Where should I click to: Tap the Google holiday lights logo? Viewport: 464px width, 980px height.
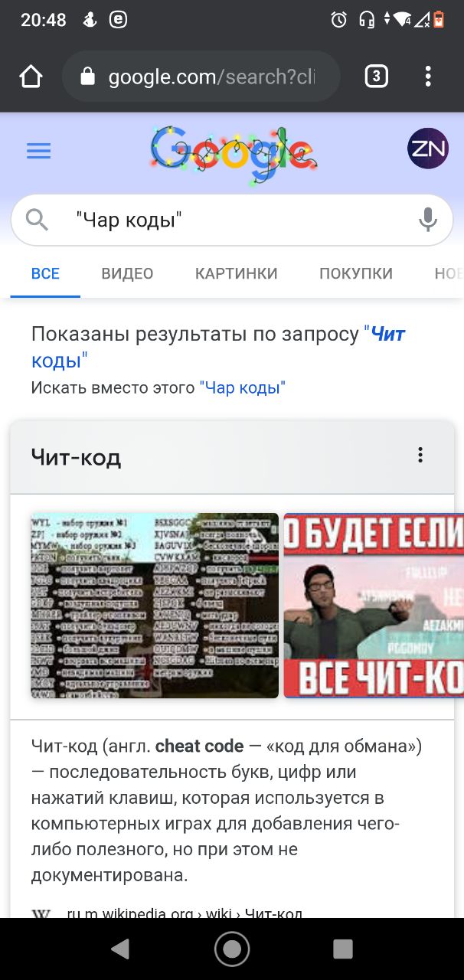coord(234,155)
